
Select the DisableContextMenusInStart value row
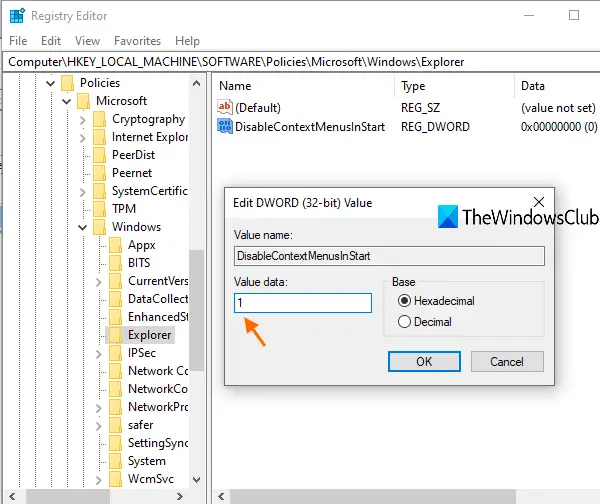pyautogui.click(x=407, y=127)
